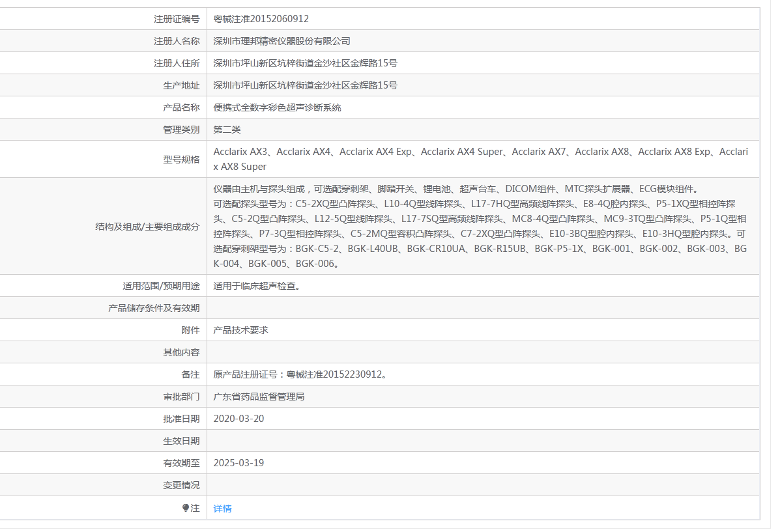The image size is (780, 532).
Task: Click expiry date 2025-03-19
Action: (238, 463)
